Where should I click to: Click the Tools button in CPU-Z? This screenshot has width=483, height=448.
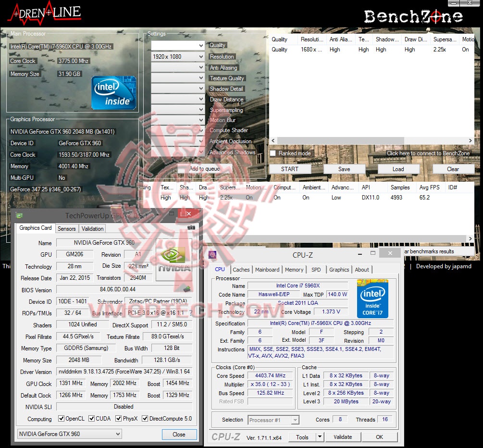tap(302, 437)
